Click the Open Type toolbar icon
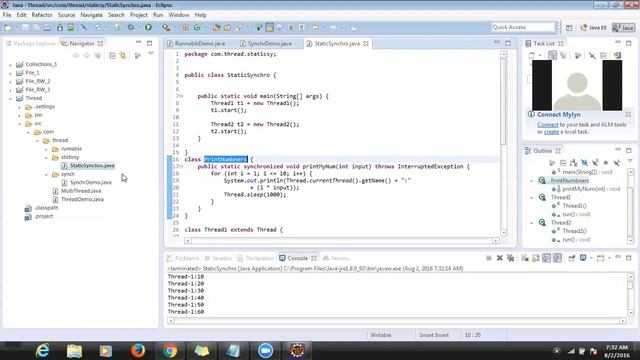This screenshot has width=640, height=360. point(216,27)
